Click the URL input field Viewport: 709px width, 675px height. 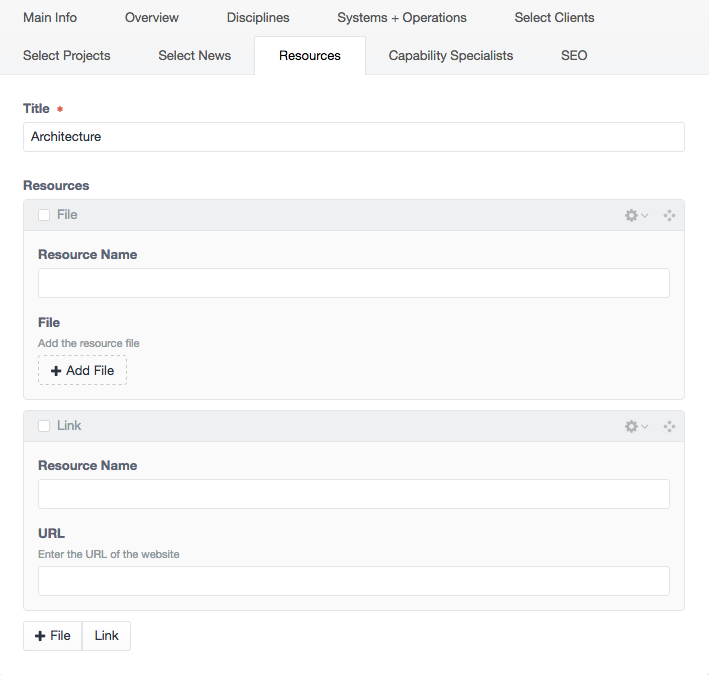coord(354,581)
